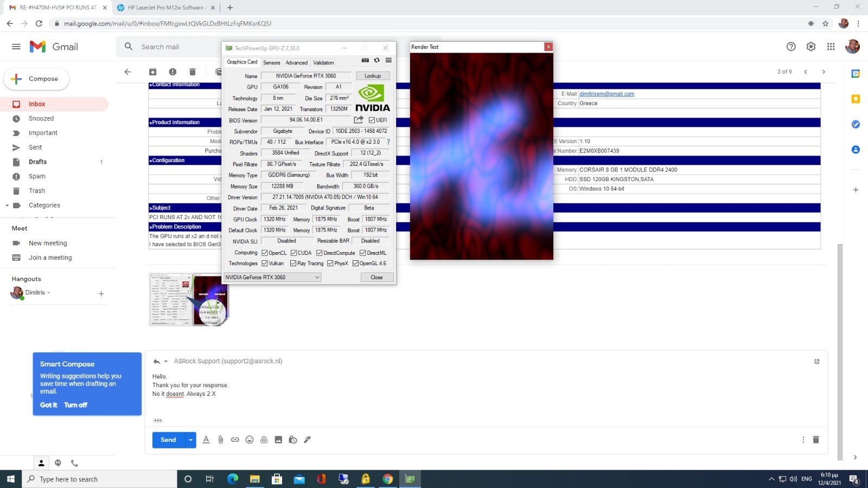Insert emoji in the reply
868x488 pixels.
(250, 440)
